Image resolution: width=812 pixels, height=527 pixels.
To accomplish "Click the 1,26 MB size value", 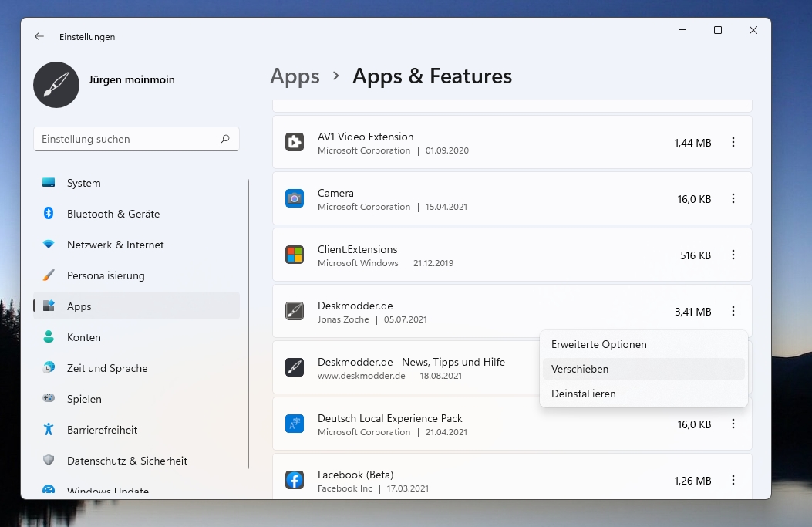I will [x=692, y=481].
